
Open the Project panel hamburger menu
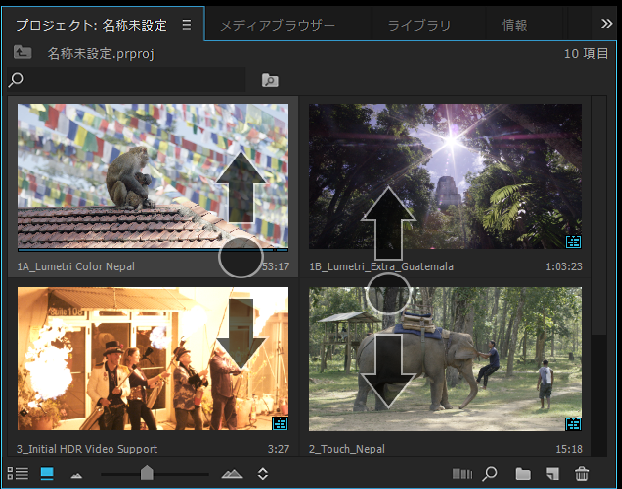pyautogui.click(x=186, y=24)
